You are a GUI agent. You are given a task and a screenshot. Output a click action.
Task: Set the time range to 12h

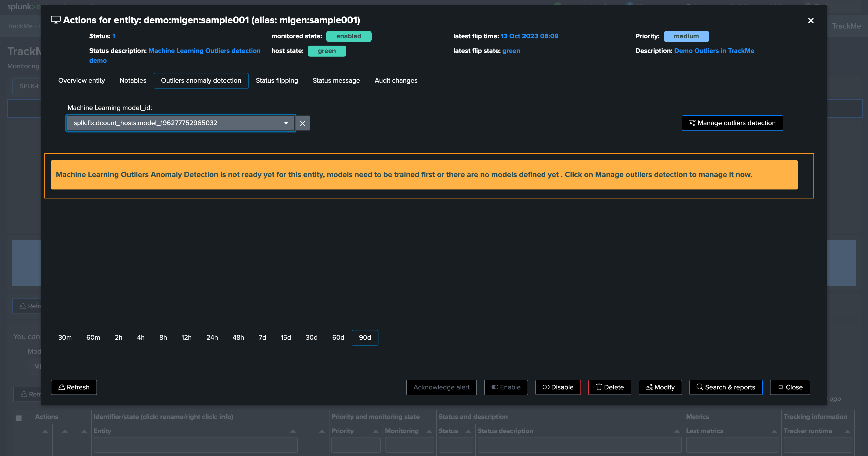tap(187, 338)
